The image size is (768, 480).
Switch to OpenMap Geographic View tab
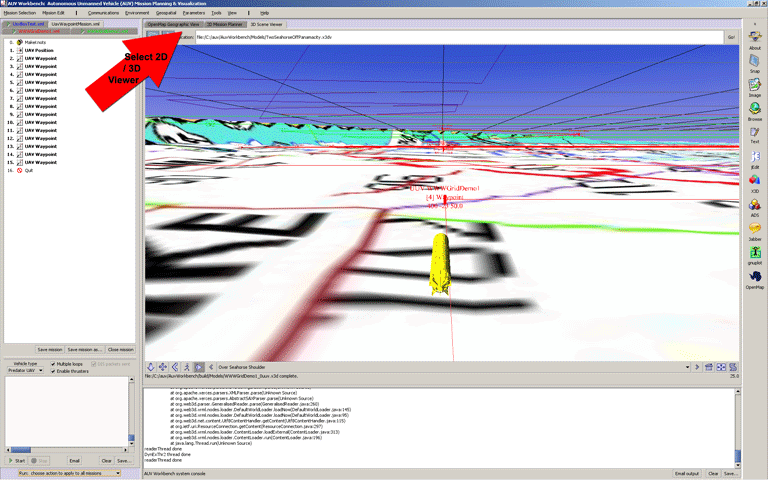click(174, 23)
